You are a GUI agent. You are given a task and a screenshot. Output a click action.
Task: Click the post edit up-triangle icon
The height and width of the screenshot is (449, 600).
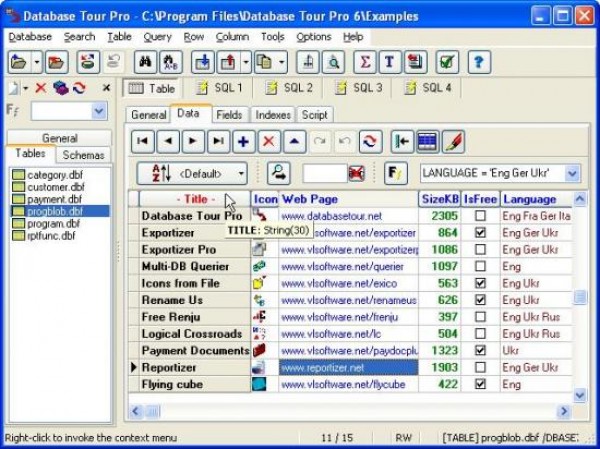[x=294, y=142]
